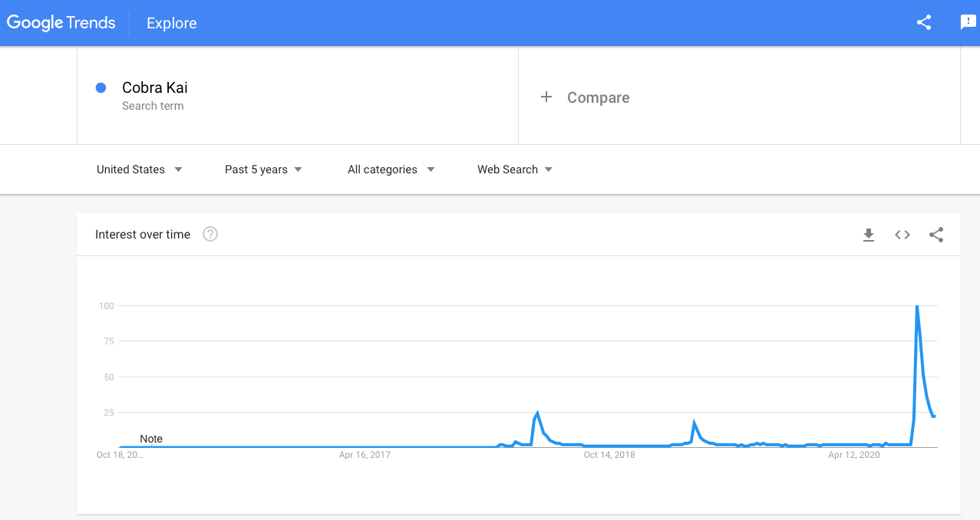The width and height of the screenshot is (980, 520).
Task: Select the Cobra Kai search term entry
Action: pyautogui.click(x=155, y=87)
